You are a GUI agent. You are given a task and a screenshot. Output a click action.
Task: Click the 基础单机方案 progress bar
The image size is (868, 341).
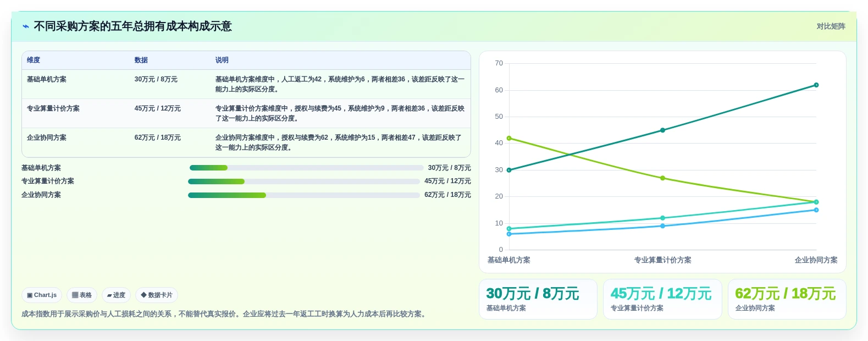coord(306,168)
